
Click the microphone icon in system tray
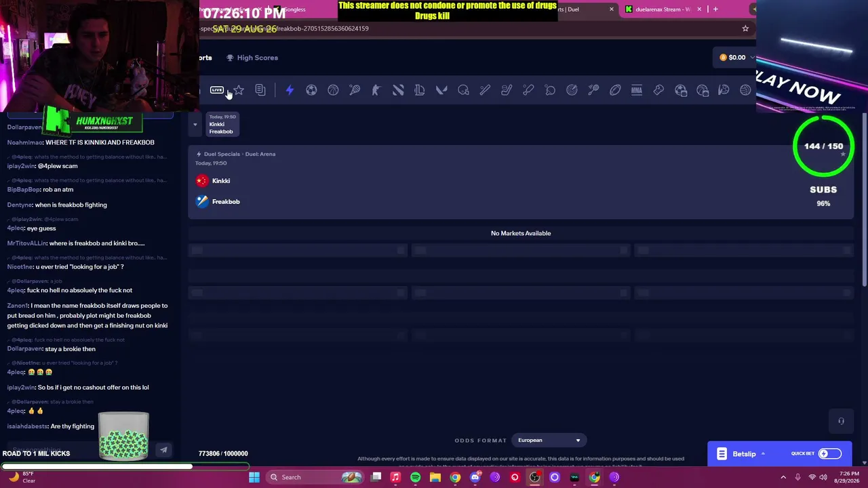point(797,477)
